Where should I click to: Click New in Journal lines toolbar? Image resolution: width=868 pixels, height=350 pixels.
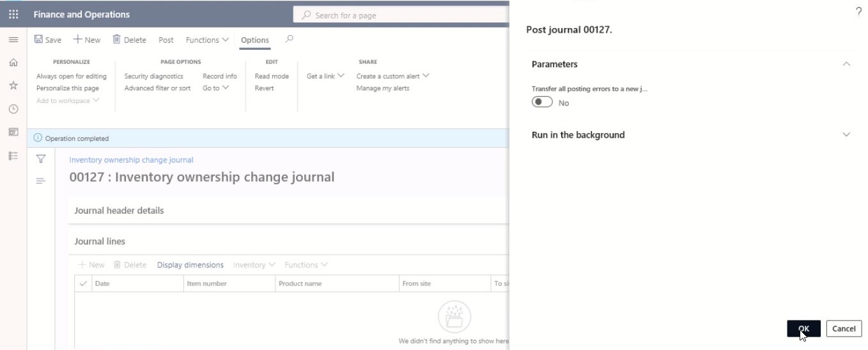[x=91, y=265]
